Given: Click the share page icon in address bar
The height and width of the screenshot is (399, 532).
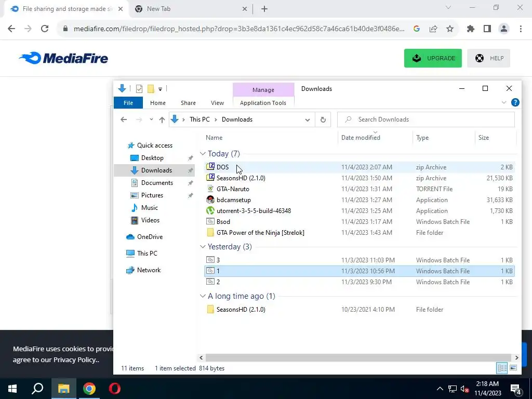Looking at the screenshot, I should tap(433, 29).
